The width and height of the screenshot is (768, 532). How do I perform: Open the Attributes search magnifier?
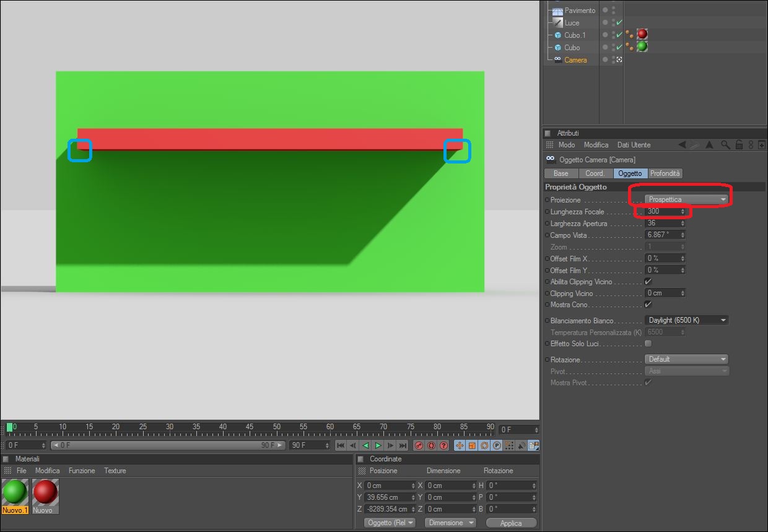pos(725,145)
